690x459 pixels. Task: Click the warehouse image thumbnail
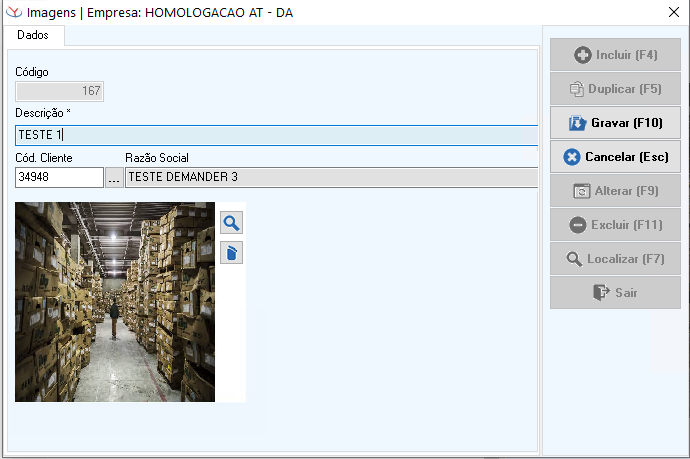(115, 302)
